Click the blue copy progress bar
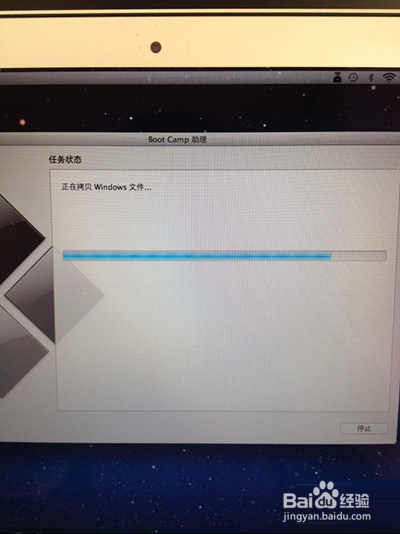 point(224,255)
